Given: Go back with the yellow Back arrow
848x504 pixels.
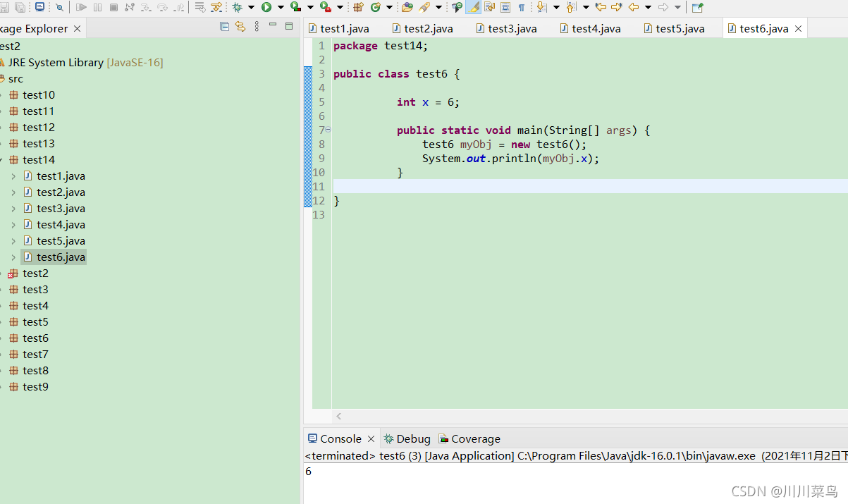Looking at the screenshot, I should 634,7.
